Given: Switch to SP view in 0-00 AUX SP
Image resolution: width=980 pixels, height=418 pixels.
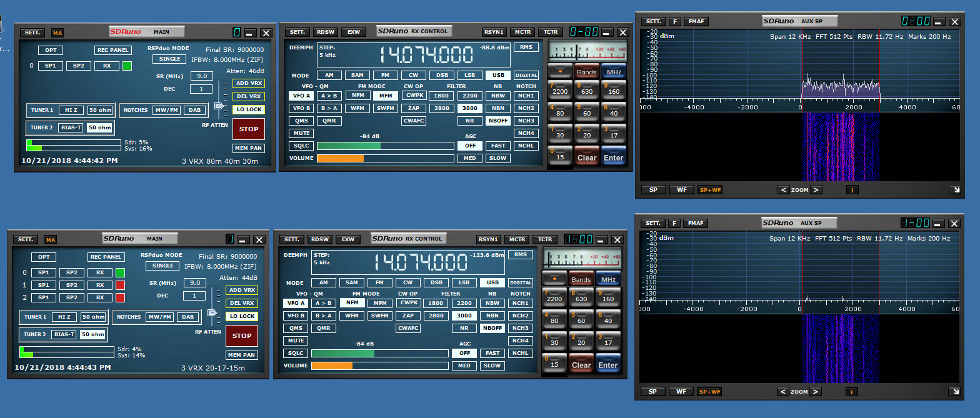Looking at the screenshot, I should point(653,190).
